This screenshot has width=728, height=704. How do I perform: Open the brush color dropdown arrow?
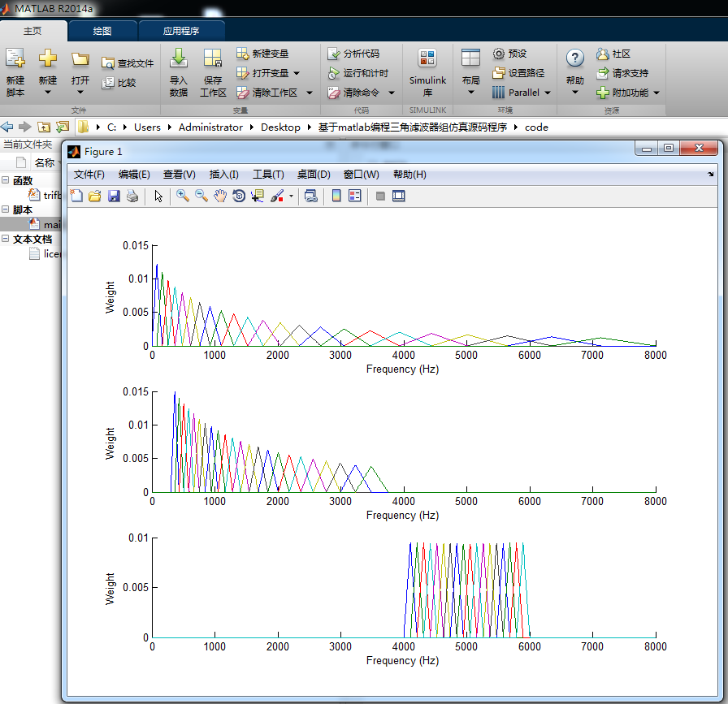[x=291, y=196]
